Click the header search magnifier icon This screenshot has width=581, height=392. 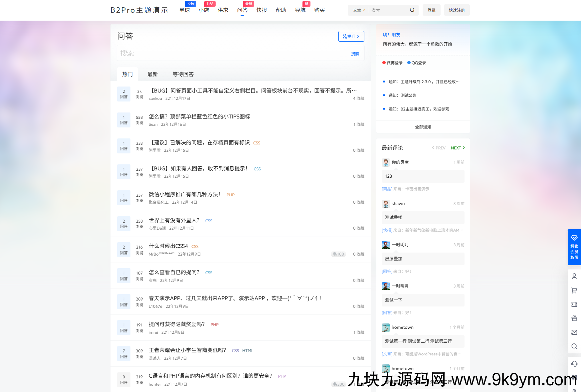tap(412, 10)
